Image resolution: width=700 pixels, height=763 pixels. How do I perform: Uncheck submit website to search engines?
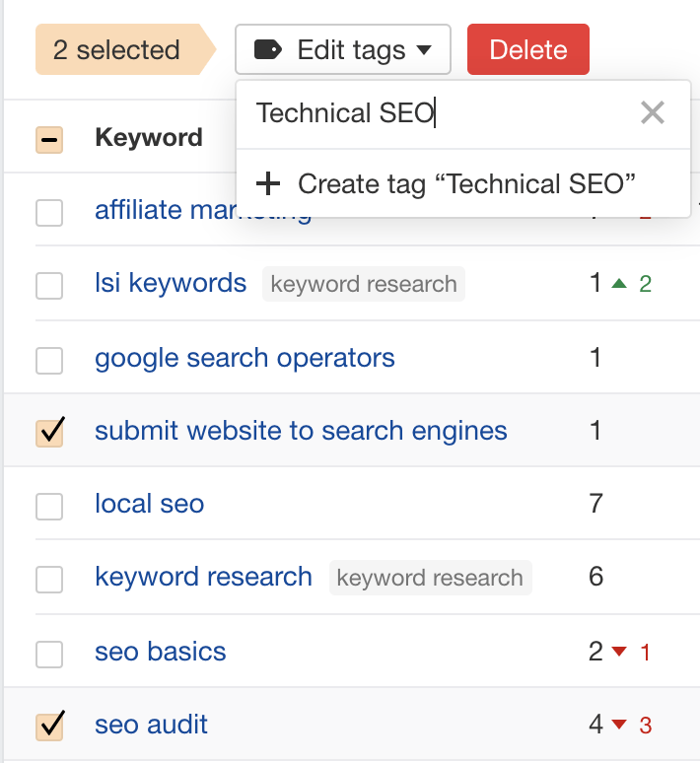(x=49, y=432)
